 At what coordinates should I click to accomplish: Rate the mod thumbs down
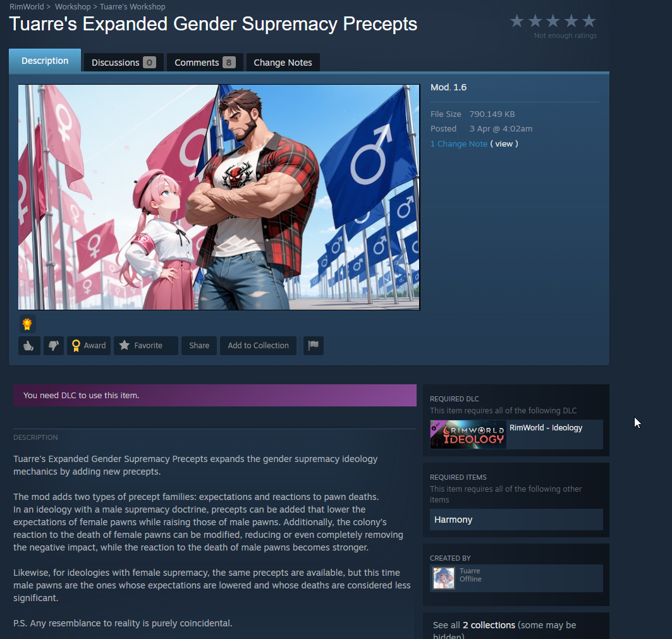54,346
